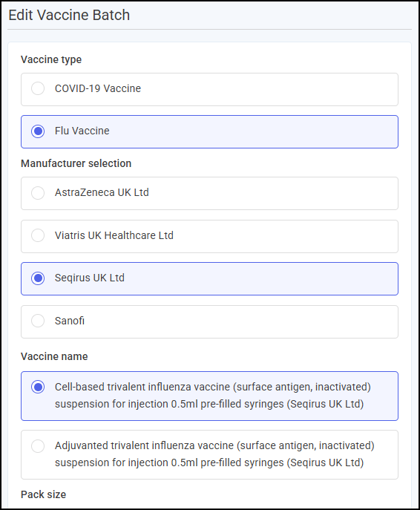Click the 'Seqirus UK Ltd' manufacturer label
The width and height of the screenshot is (420, 510).
pos(89,278)
